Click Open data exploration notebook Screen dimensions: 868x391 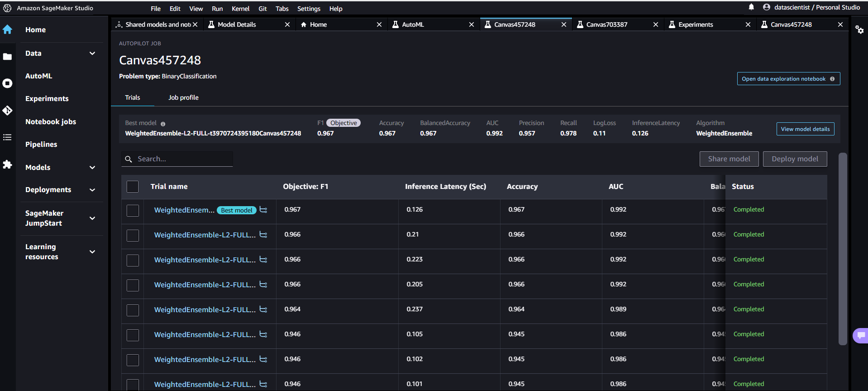788,79
